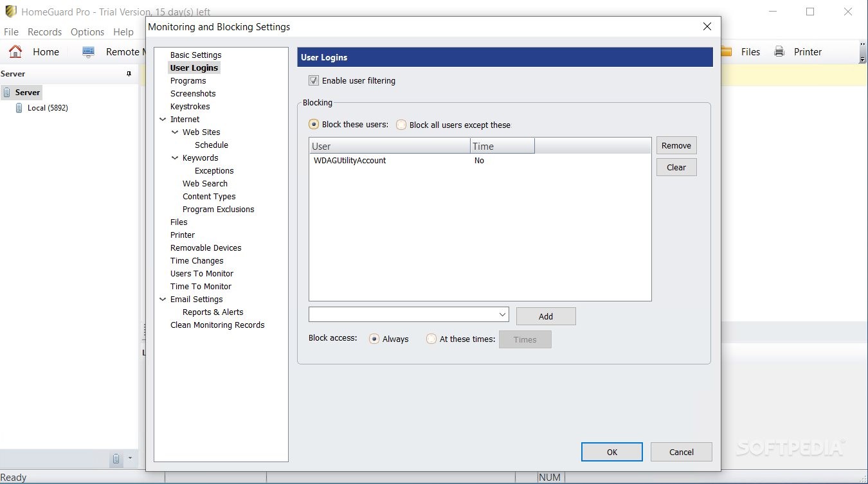Open the Records menu
This screenshot has width=868, height=484.
pos(44,31)
